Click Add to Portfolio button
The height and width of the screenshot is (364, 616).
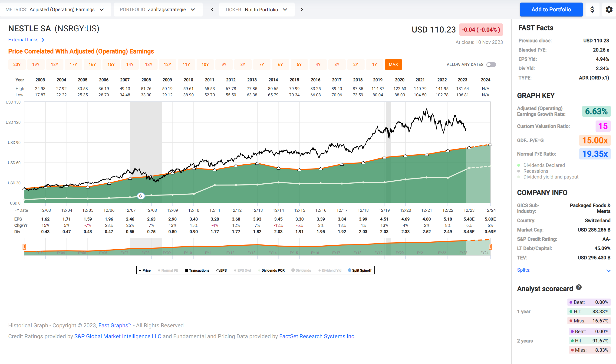point(551,10)
